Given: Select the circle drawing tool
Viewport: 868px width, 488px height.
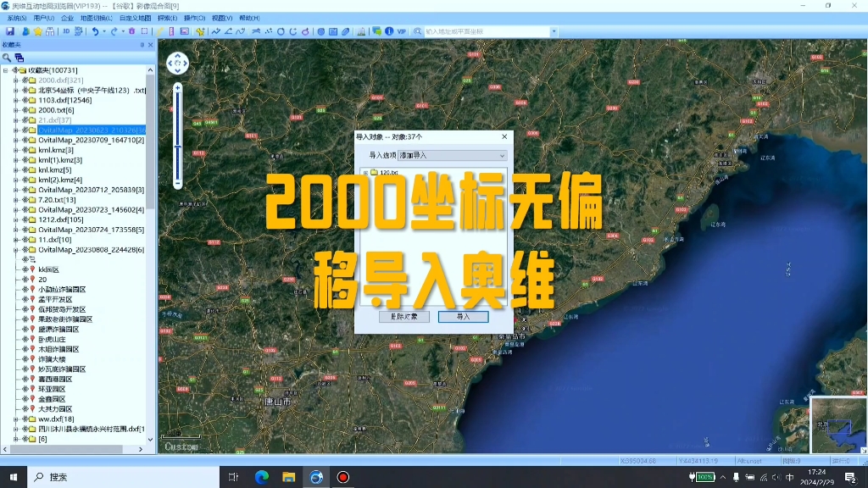Looking at the screenshot, I should point(281,30).
